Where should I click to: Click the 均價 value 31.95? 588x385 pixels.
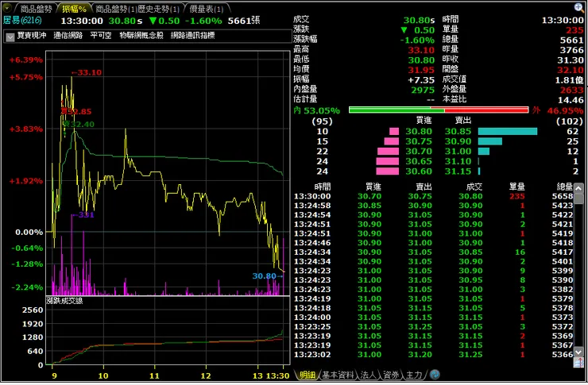click(421, 70)
